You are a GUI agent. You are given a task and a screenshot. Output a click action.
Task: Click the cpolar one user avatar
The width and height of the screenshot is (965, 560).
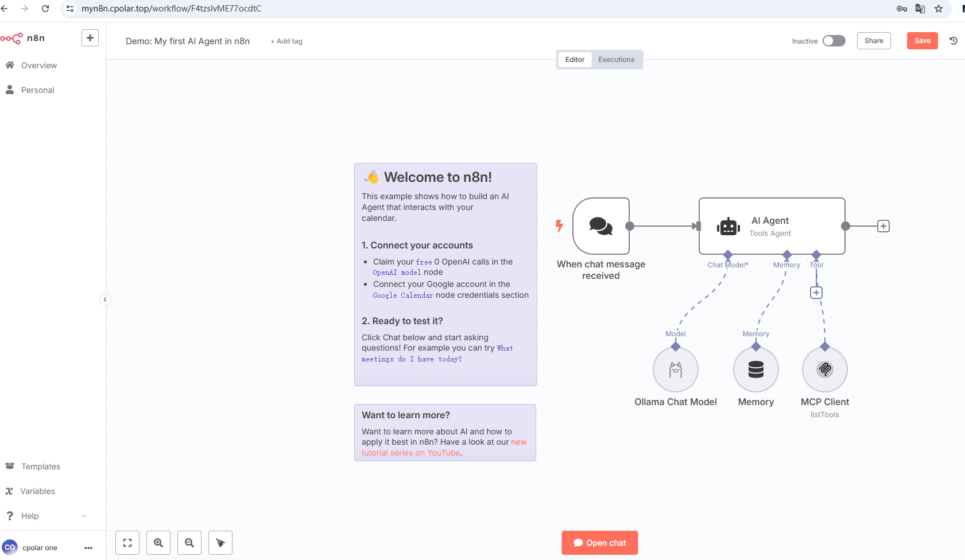[x=10, y=547]
